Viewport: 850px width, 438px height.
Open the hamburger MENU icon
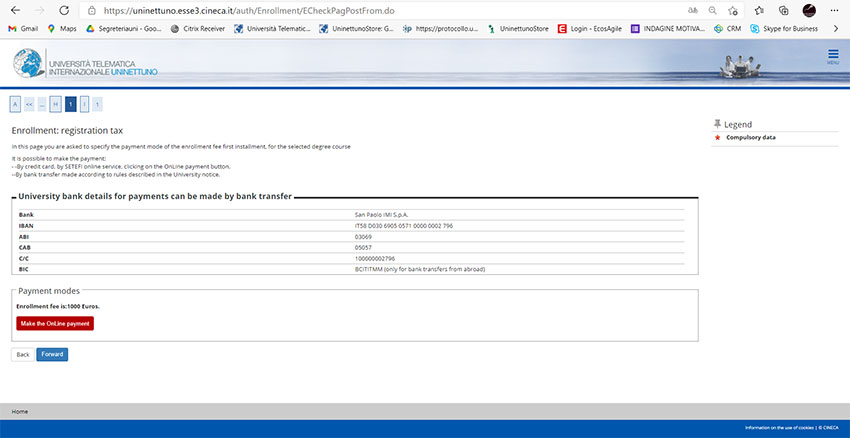pyautogui.click(x=832, y=56)
